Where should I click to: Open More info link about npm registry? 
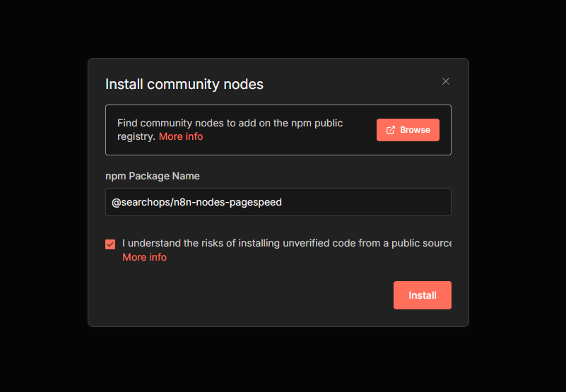click(x=181, y=136)
